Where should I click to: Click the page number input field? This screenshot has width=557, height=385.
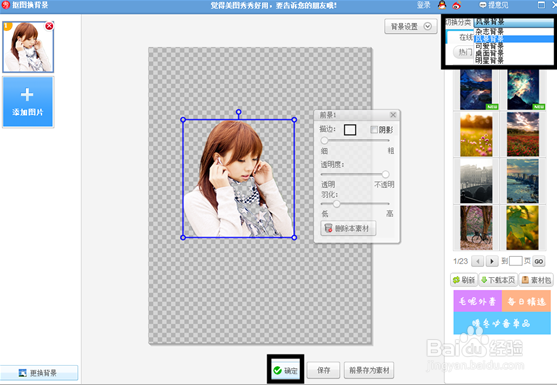tap(515, 261)
